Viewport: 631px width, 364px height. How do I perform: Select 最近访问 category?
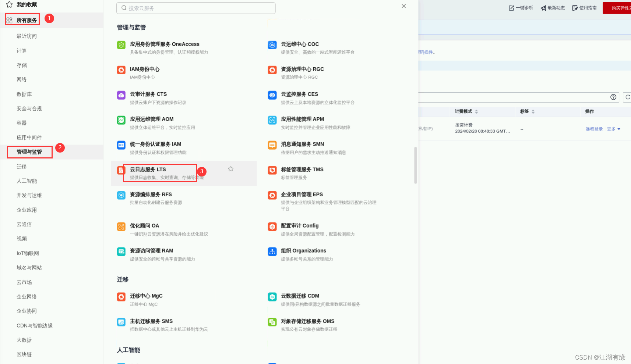(27, 36)
